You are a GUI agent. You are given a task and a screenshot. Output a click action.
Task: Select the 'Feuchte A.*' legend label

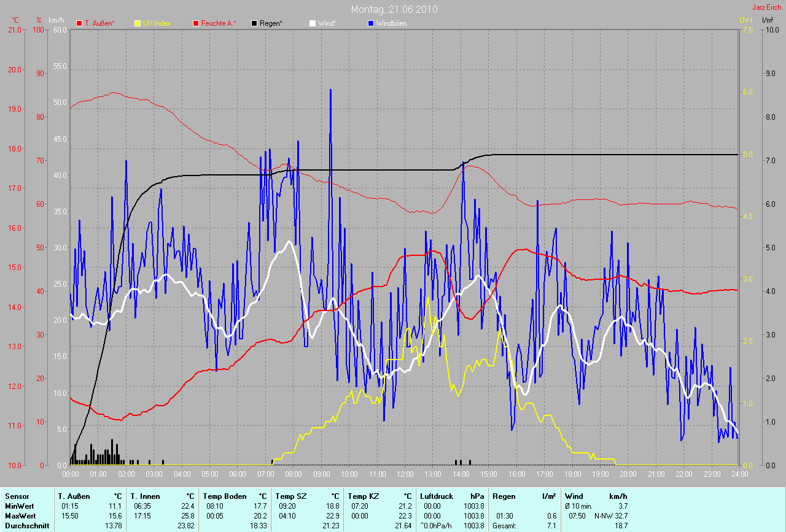click(219, 23)
